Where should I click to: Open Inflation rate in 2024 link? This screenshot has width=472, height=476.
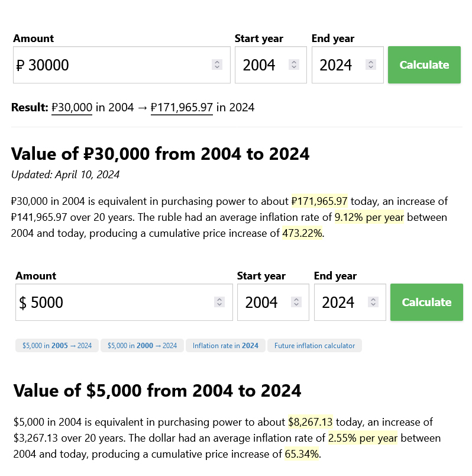tap(225, 346)
